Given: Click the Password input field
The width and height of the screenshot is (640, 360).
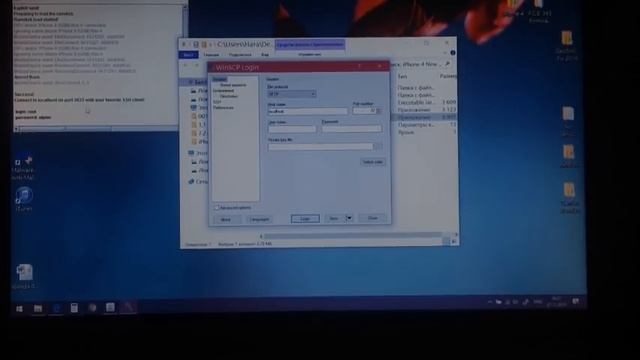Looking at the screenshot, I should click(351, 129).
